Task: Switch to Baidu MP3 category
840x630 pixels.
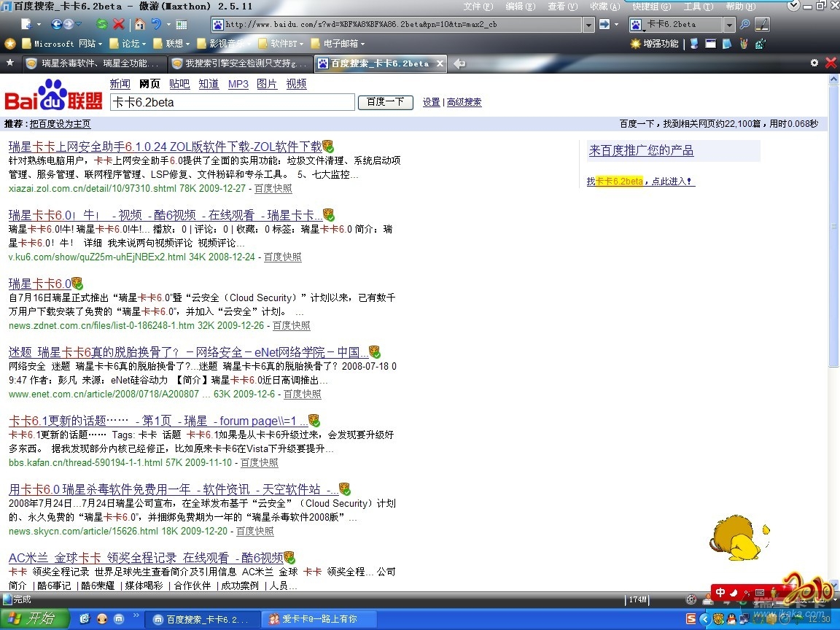Action: [238, 84]
